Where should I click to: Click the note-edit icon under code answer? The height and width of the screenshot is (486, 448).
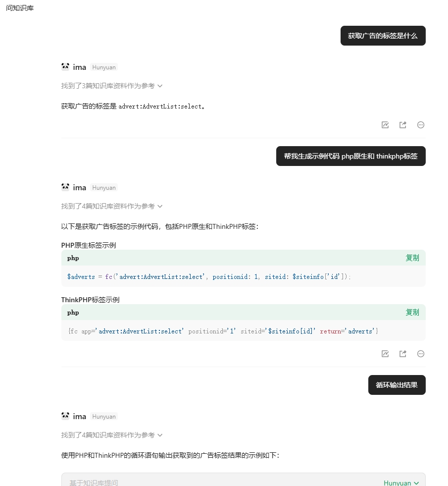pos(385,354)
